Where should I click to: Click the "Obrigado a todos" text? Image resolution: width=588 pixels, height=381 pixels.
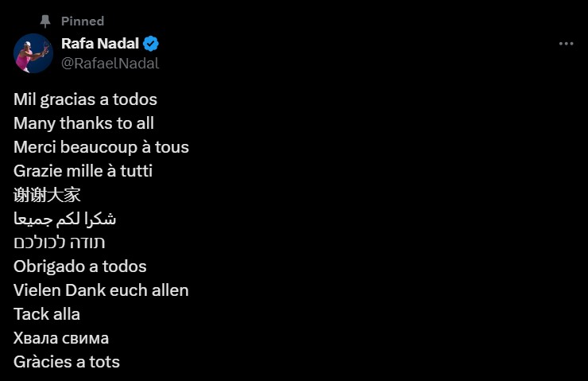[x=79, y=266]
